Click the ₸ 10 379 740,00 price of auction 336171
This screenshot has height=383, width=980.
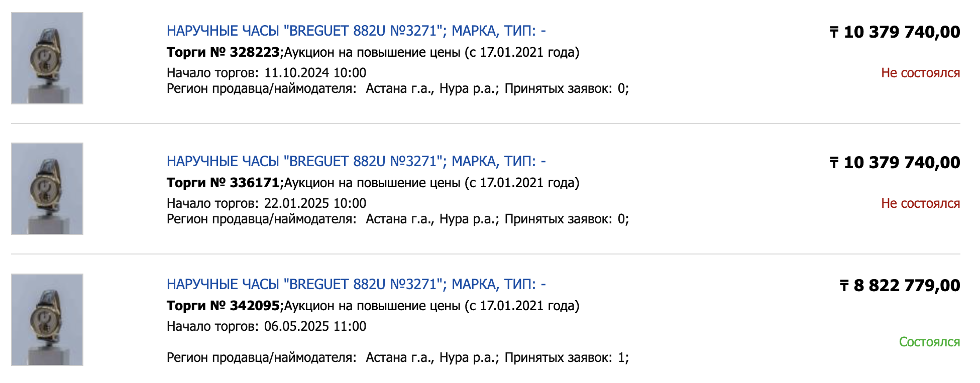coord(895,163)
